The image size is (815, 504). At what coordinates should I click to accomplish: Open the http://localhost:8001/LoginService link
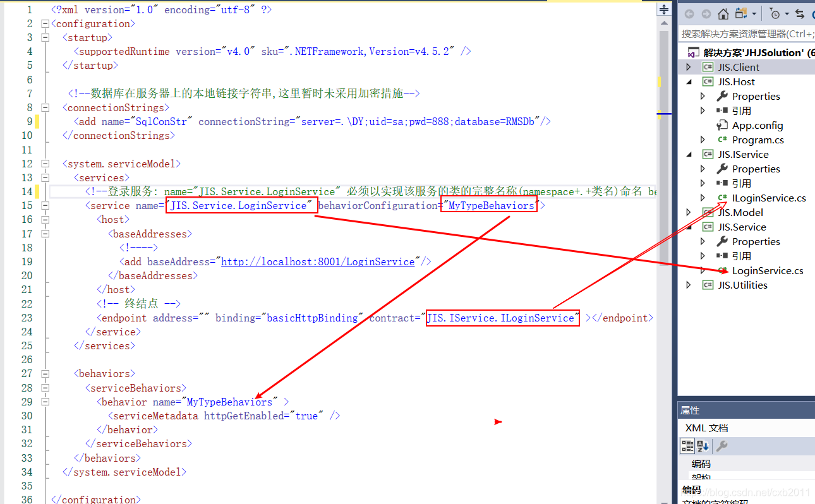click(x=318, y=261)
